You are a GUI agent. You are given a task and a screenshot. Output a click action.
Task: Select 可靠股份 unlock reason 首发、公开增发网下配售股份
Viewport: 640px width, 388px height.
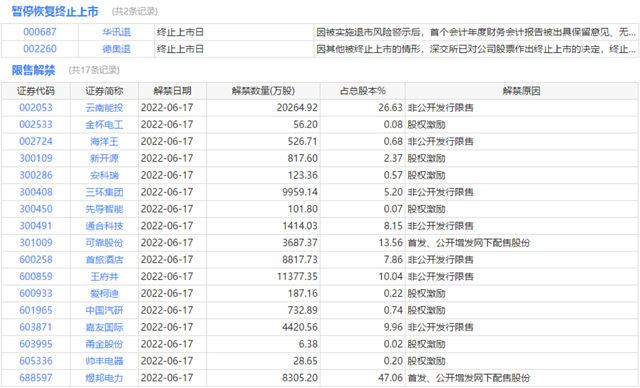469,243
